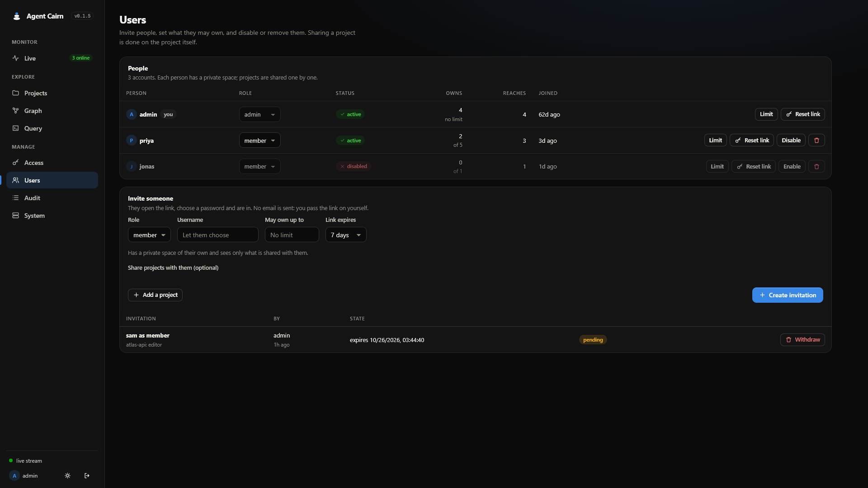Open the System page

pos(52,216)
